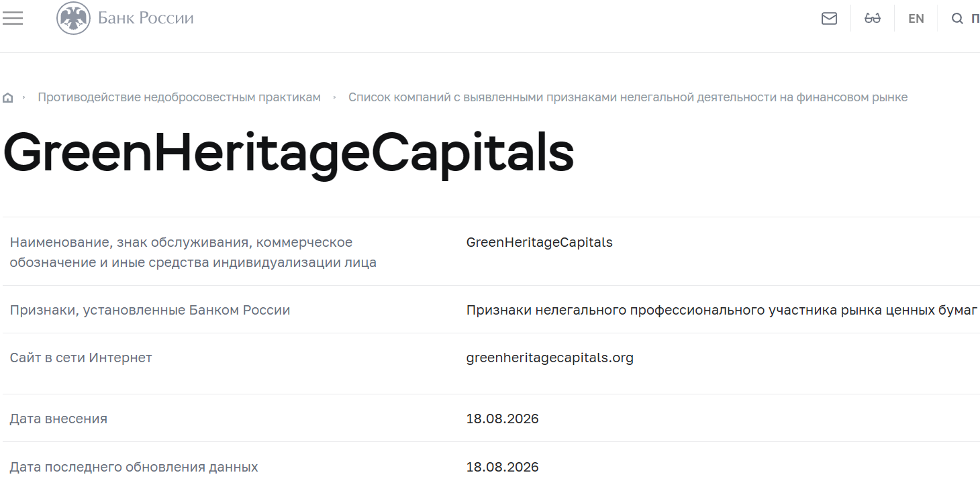The height and width of the screenshot is (489, 980).
Task: Open the magnifier search icon
Action: click(957, 19)
